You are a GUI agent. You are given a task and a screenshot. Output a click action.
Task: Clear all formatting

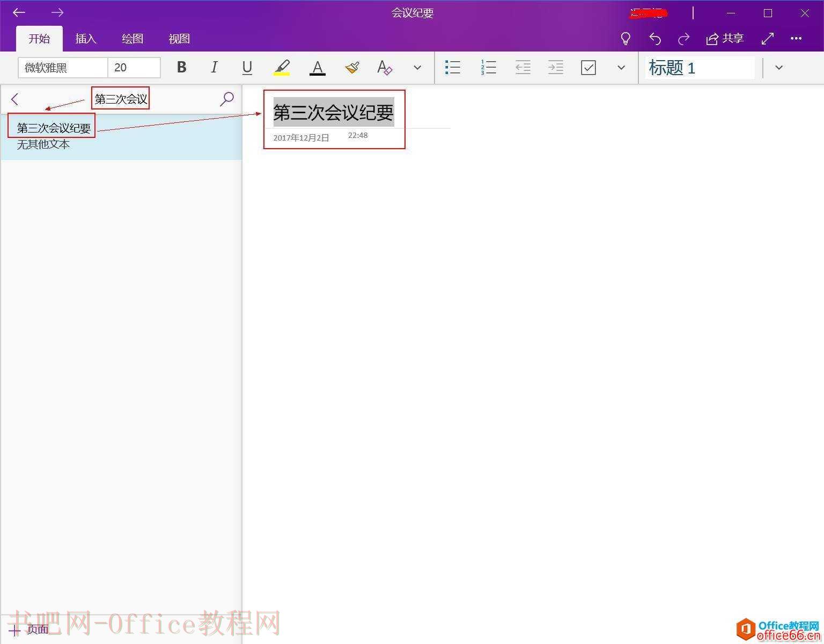(x=385, y=67)
